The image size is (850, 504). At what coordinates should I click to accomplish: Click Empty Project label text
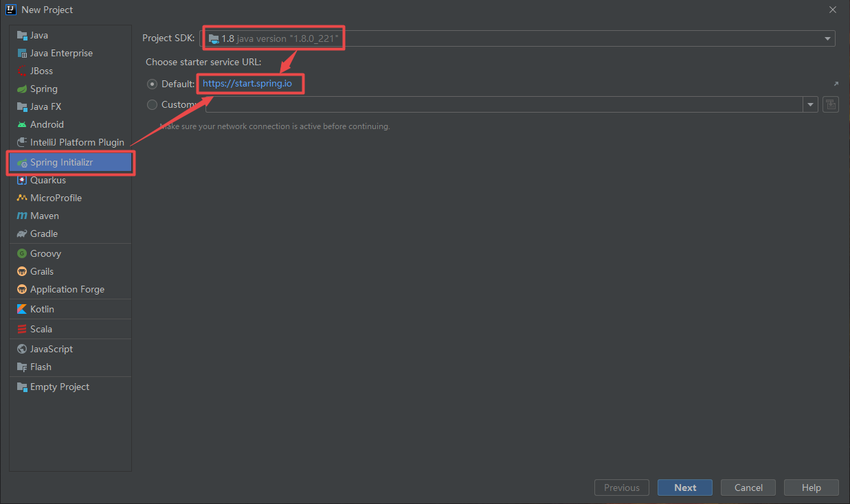coord(60,387)
